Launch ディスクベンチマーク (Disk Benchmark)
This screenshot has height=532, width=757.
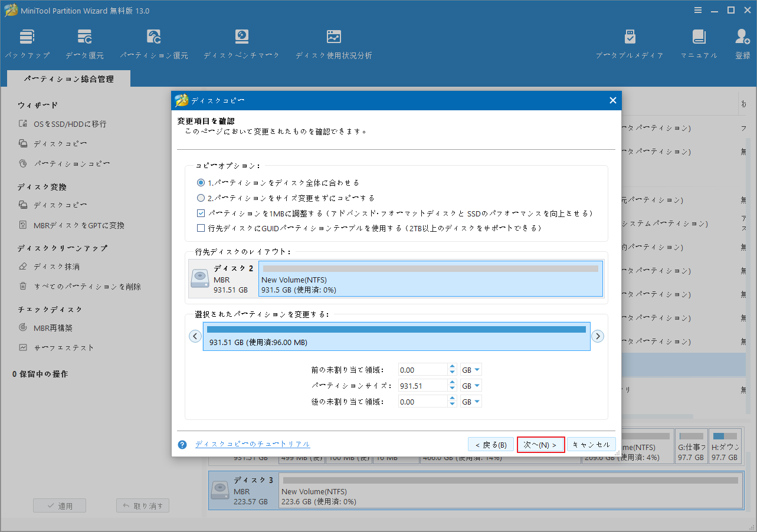(x=241, y=41)
